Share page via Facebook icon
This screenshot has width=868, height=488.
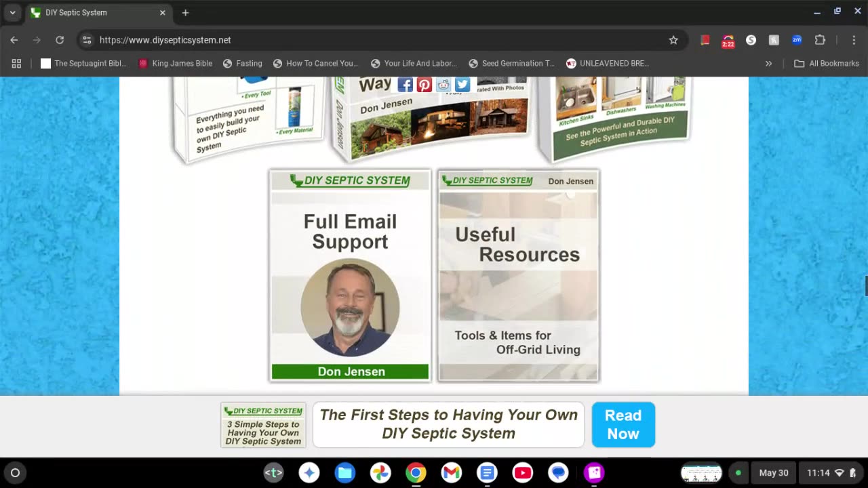click(x=405, y=85)
